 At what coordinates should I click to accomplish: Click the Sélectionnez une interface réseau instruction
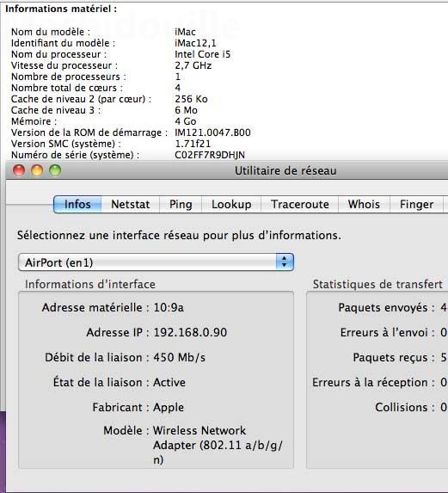[x=179, y=235]
